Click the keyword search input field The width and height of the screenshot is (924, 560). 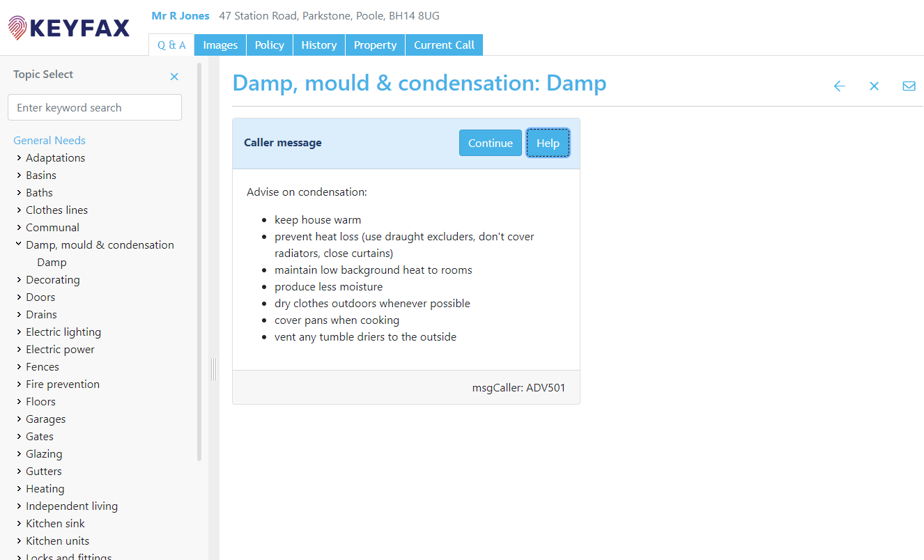point(95,108)
